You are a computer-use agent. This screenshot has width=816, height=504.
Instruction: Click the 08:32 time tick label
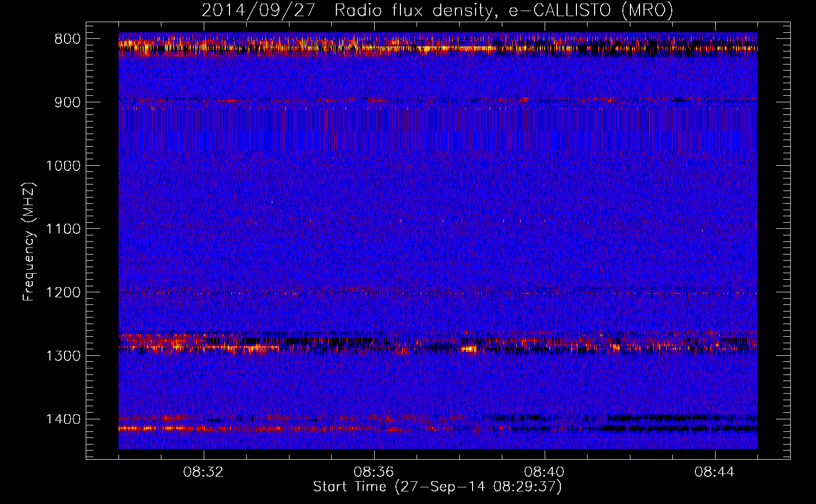point(203,472)
